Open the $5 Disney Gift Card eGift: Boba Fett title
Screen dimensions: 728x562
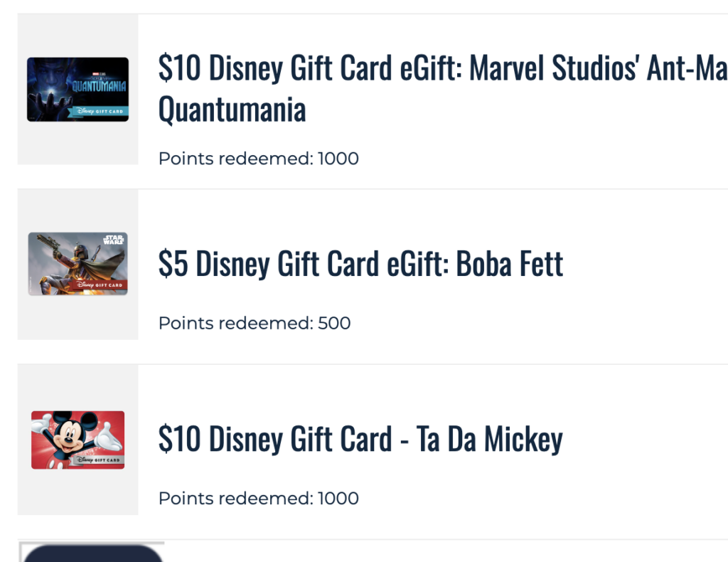(360, 263)
